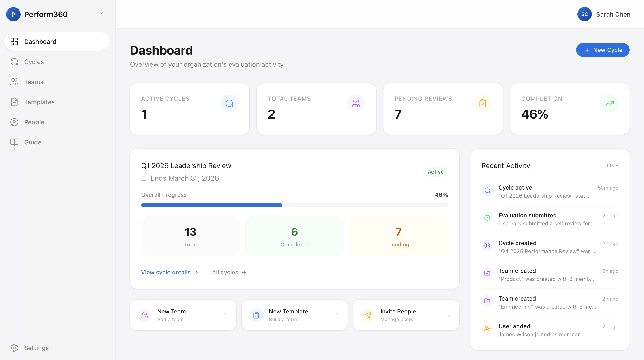Collapse the sidebar with the chevron arrow
The height and width of the screenshot is (360, 644).
click(x=102, y=14)
